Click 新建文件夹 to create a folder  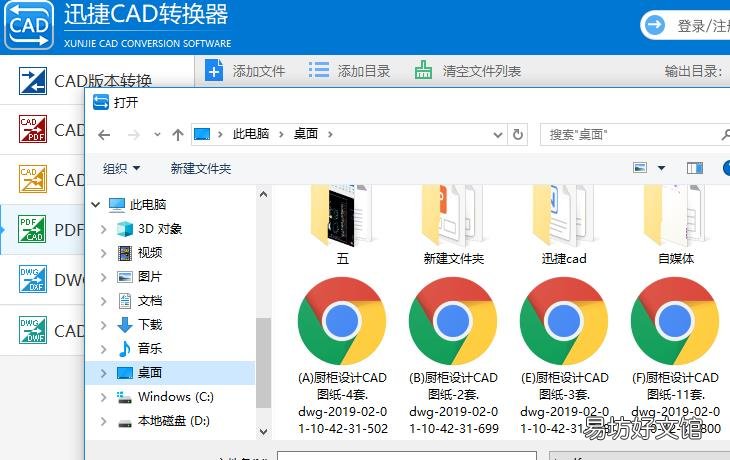201,168
